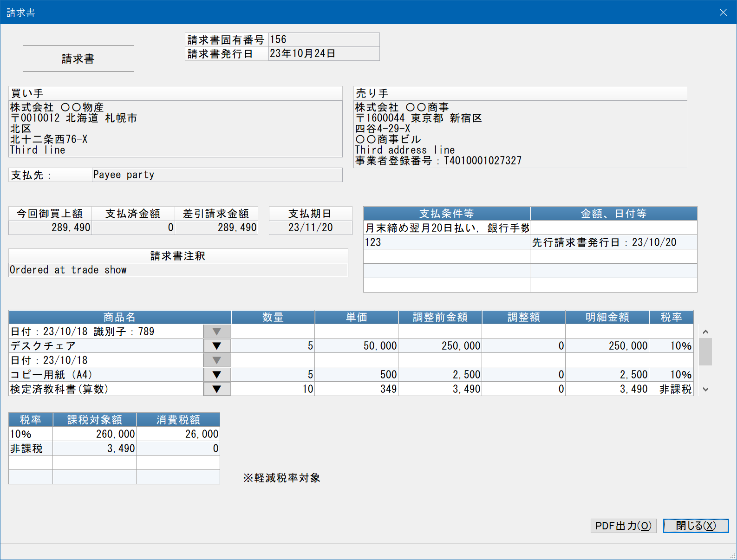Select the 請求書固有番号 field showing 156
Viewport: 737px width, 560px height.
tap(324, 39)
